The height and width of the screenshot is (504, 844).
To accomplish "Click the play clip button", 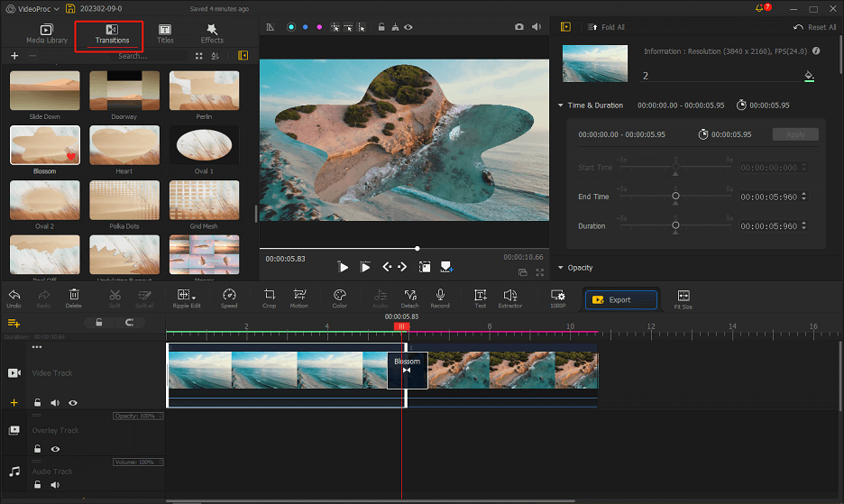I will [365, 267].
